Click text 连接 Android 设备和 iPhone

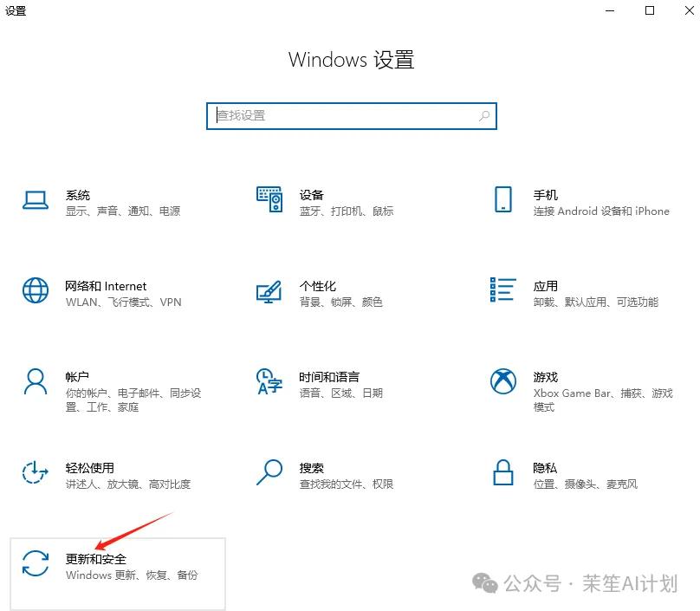tap(601, 211)
